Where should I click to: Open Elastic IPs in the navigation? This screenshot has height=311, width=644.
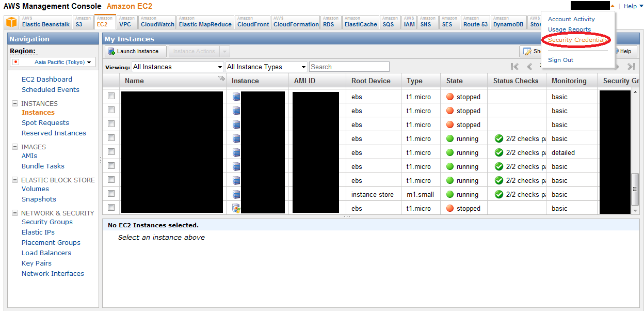coord(38,232)
